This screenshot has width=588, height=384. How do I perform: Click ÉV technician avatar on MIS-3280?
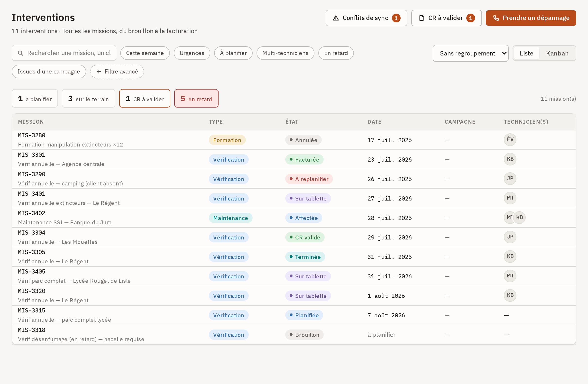(510, 140)
